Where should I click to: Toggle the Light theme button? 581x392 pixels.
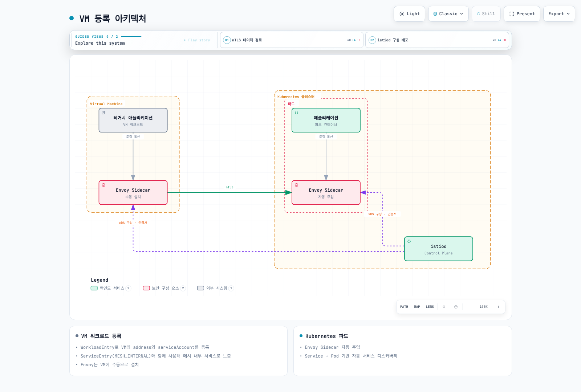click(x=409, y=14)
